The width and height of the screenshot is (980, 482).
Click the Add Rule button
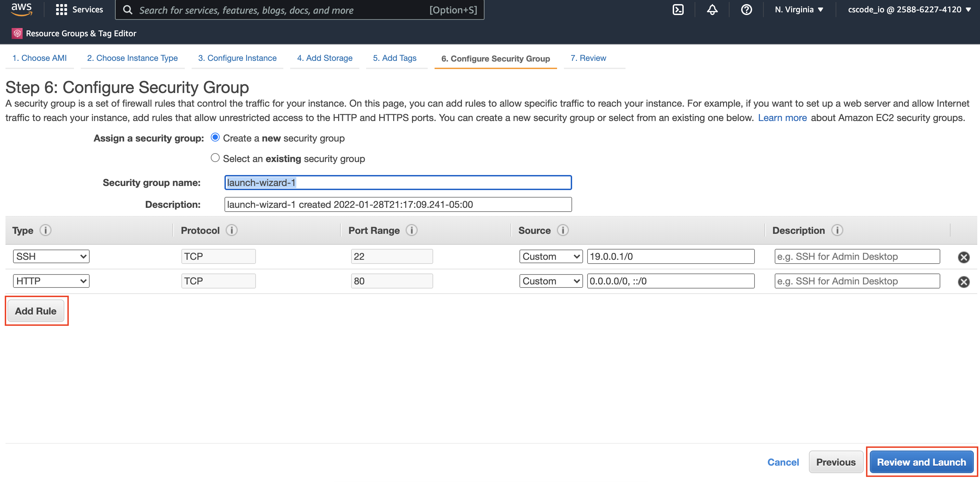coord(35,310)
